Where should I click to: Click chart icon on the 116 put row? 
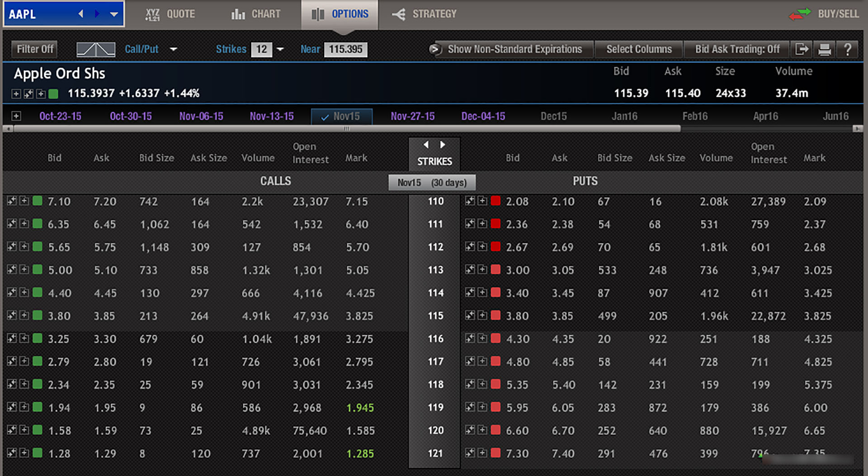[x=470, y=338]
